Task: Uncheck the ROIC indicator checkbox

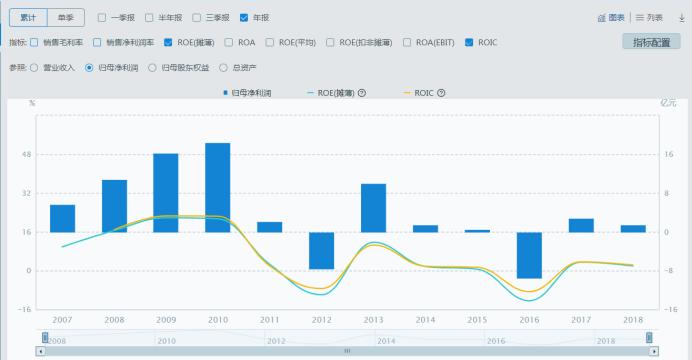Action: 469,42
